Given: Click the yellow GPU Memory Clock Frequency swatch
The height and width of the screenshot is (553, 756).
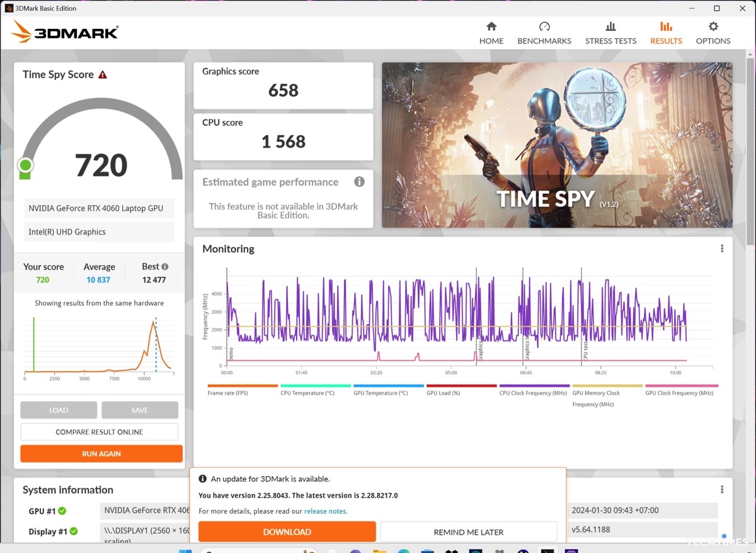Looking at the screenshot, I should tap(607, 386).
